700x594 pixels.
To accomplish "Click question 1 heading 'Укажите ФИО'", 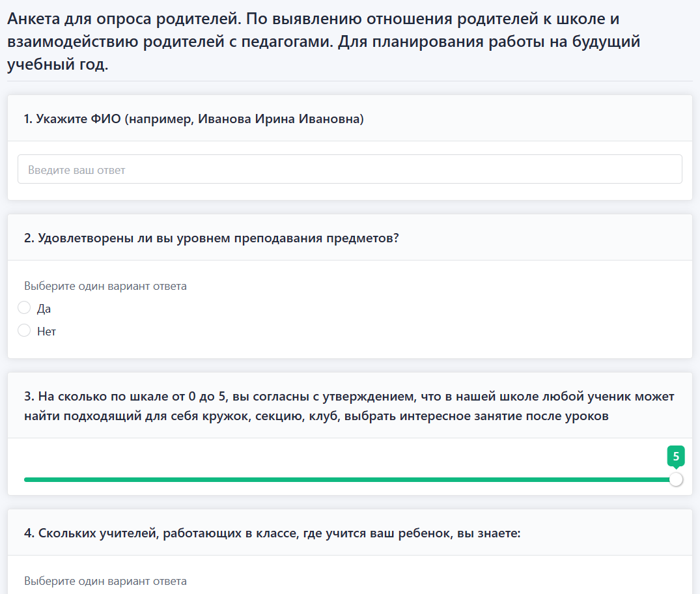I will pos(194,119).
